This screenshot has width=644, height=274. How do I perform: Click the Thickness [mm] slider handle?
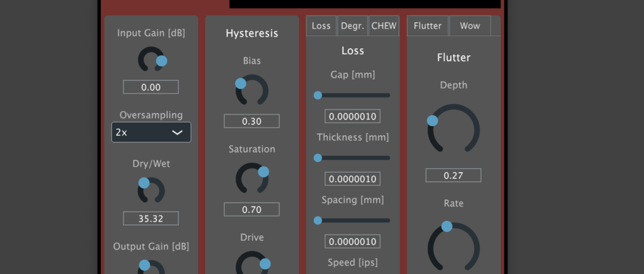[x=318, y=158]
